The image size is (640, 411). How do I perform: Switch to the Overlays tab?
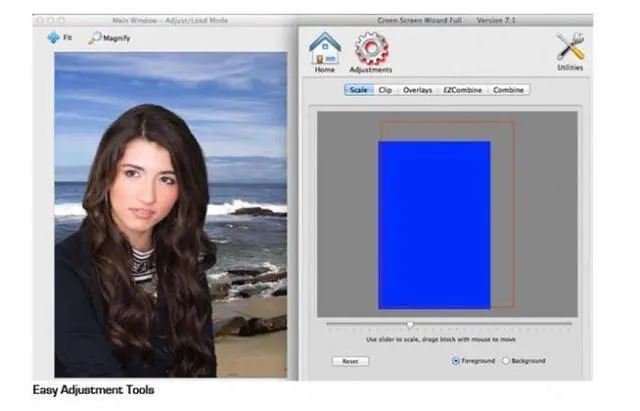(417, 90)
